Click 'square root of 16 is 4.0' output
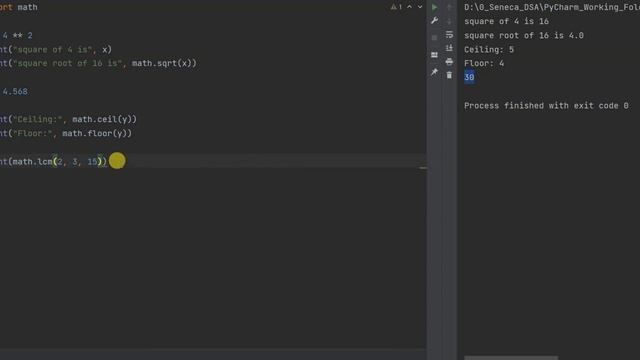 (524, 36)
